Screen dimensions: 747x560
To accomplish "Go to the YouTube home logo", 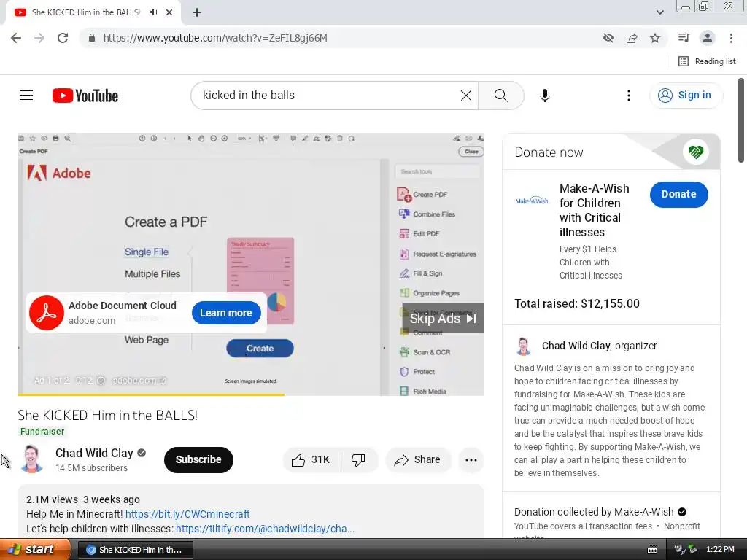I will [85, 96].
